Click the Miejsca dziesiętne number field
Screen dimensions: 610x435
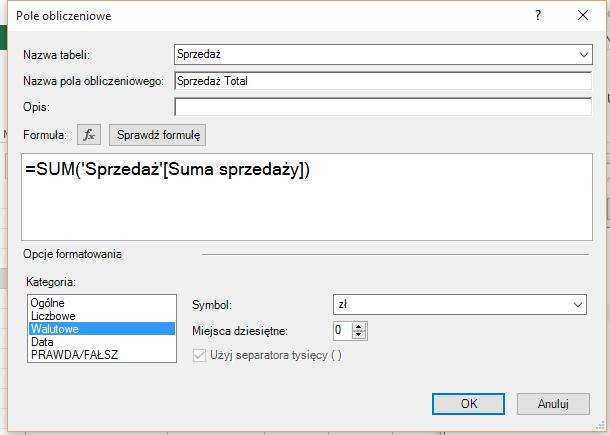click(343, 331)
